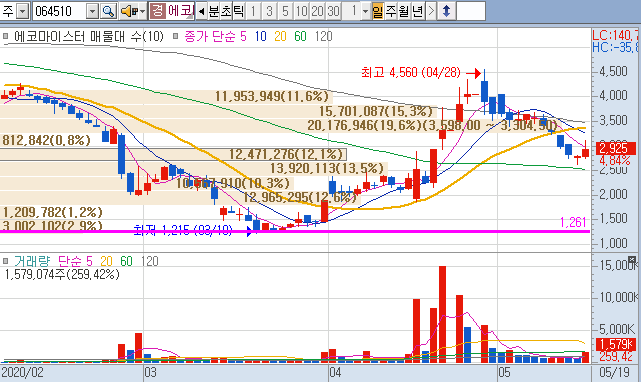Select the 5 interval button

pos(285,11)
